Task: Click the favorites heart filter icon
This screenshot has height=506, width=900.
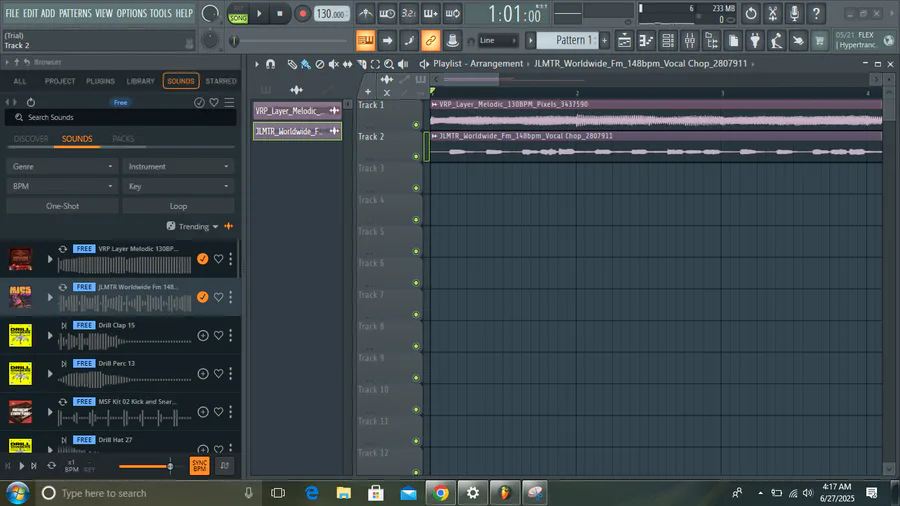Action: [214, 103]
